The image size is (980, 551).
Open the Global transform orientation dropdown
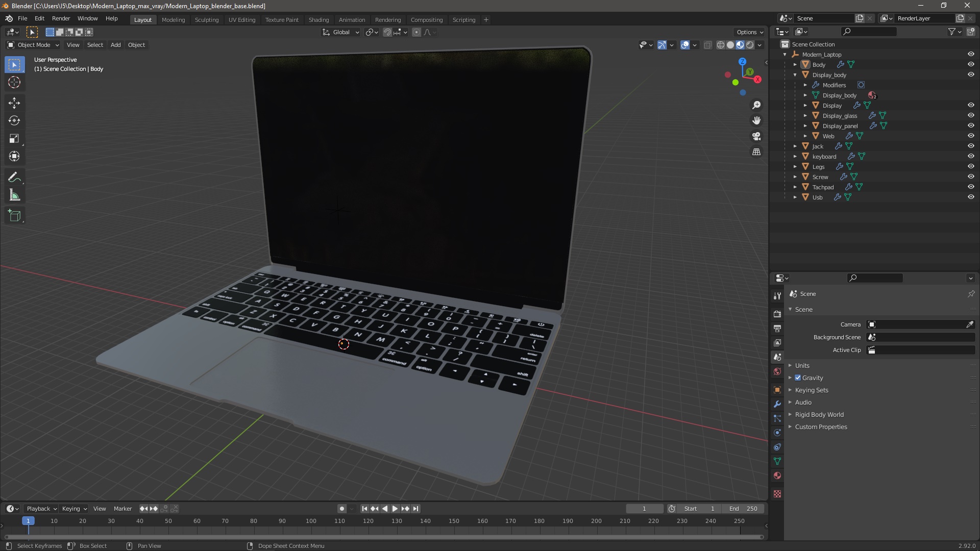[x=341, y=32]
